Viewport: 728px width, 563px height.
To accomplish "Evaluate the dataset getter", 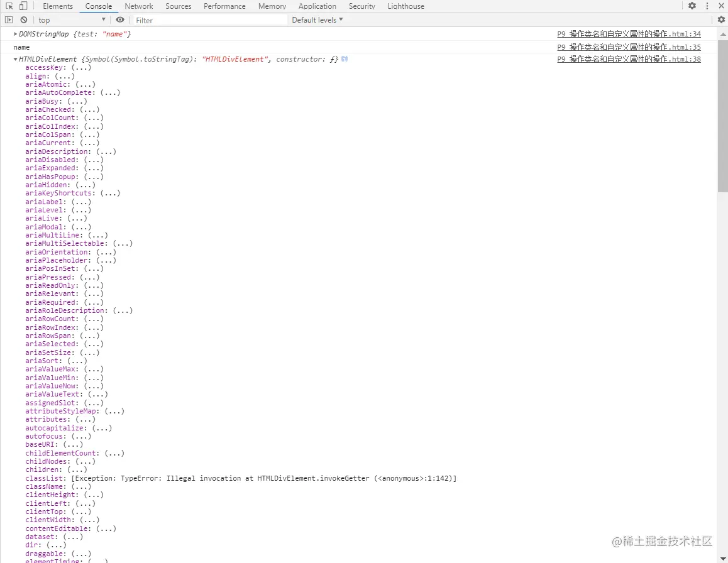I will click(x=73, y=537).
